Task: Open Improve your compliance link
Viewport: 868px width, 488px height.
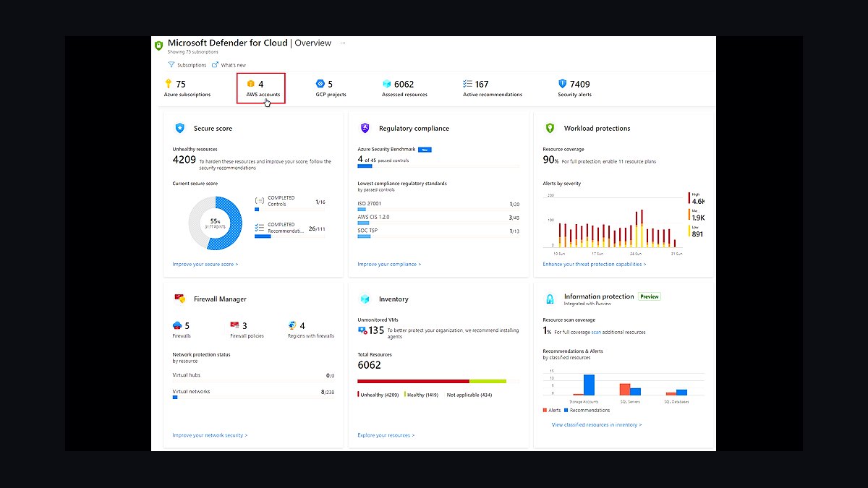Action: click(389, 264)
